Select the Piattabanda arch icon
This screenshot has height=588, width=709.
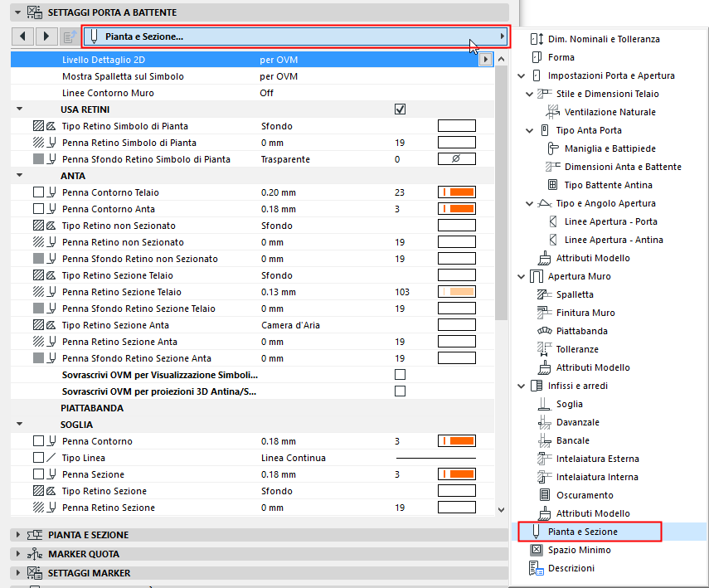tap(545, 331)
